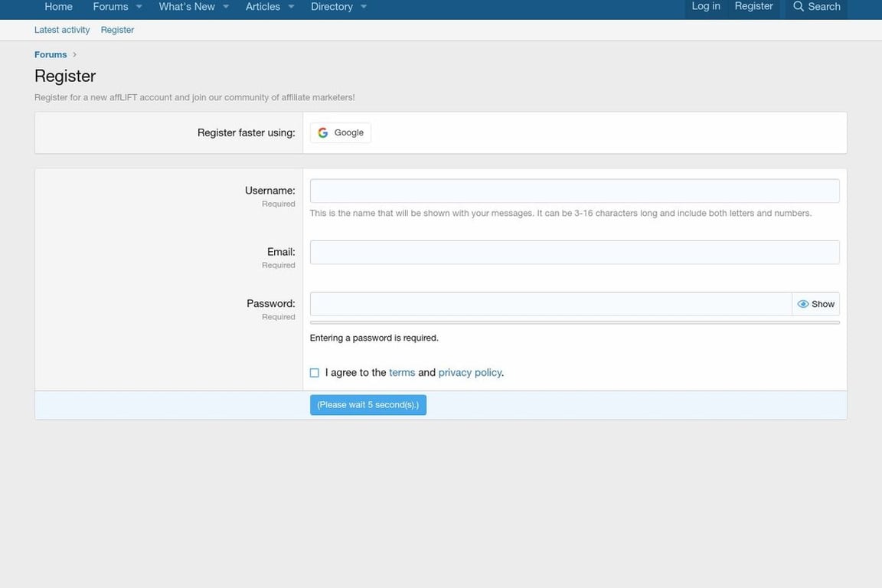Viewport: 882px width, 588px height.
Task: Select Home in the navigation bar
Action: click(x=58, y=6)
